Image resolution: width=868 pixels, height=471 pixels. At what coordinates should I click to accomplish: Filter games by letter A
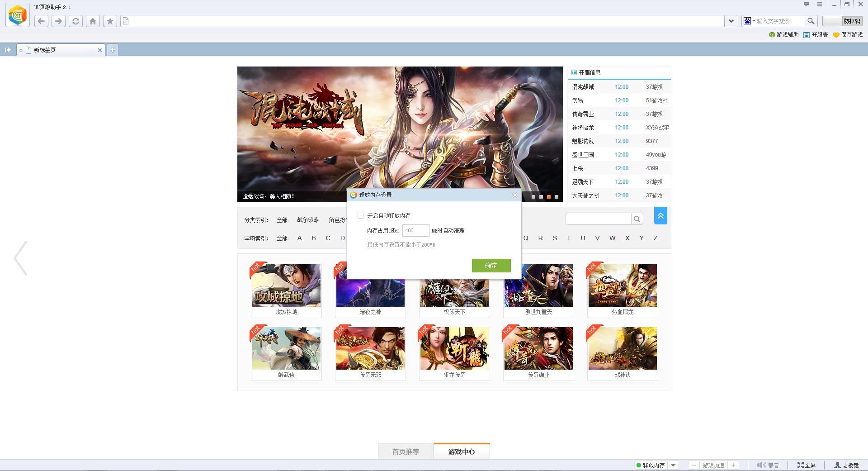299,238
